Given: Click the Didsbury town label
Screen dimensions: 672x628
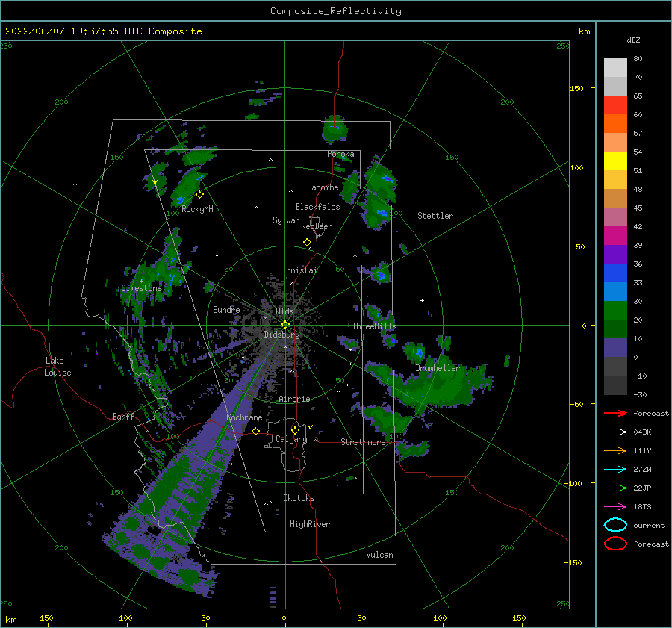Looking at the screenshot, I should (x=281, y=335).
